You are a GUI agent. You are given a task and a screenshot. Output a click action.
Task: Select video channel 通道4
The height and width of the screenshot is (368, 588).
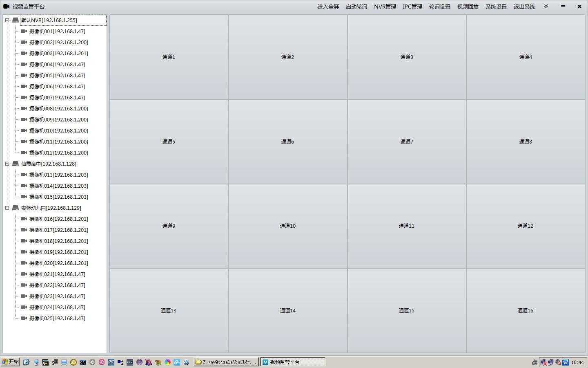526,57
